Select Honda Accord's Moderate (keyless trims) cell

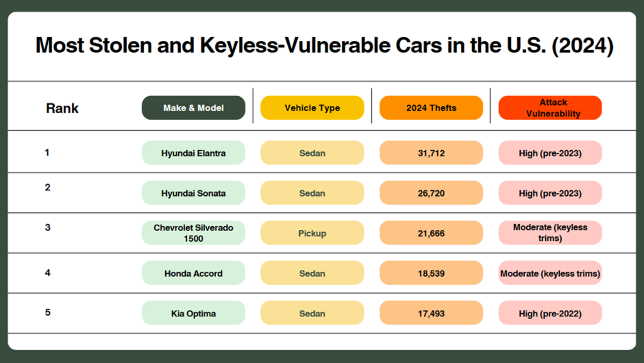coord(550,273)
